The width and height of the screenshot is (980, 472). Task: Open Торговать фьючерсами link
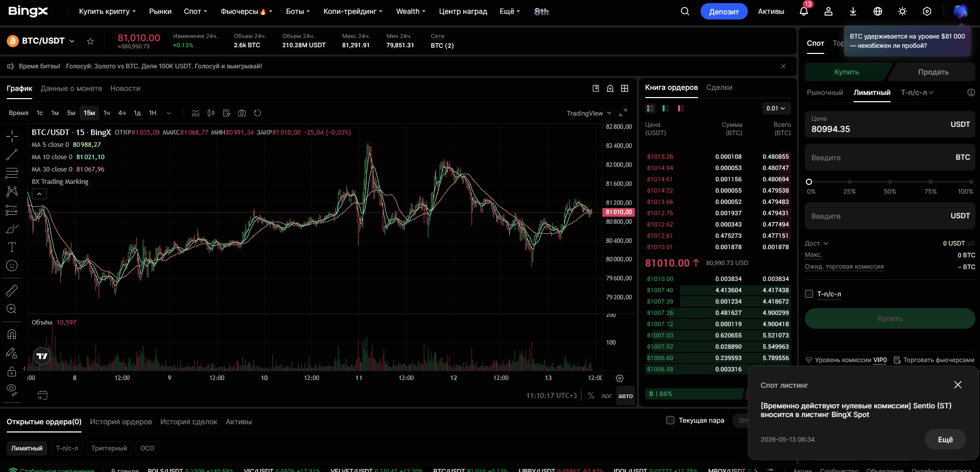coord(934,360)
